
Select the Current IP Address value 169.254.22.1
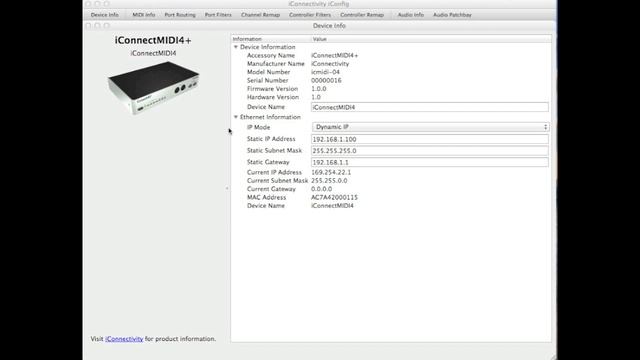tap(331, 172)
